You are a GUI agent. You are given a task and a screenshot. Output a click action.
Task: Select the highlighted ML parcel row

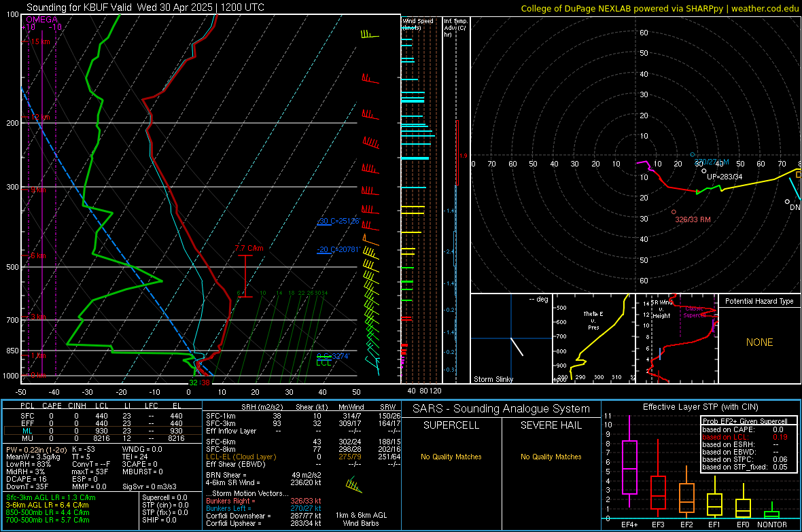point(103,431)
